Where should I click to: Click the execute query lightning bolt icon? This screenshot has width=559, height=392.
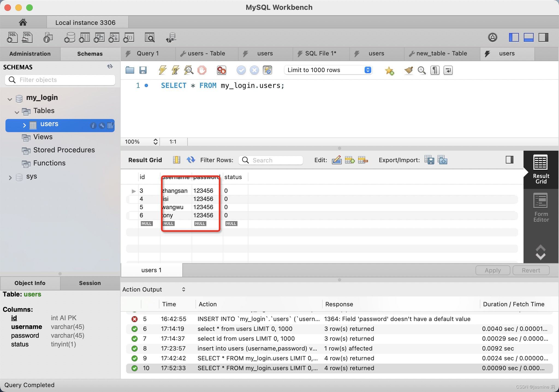(x=162, y=70)
